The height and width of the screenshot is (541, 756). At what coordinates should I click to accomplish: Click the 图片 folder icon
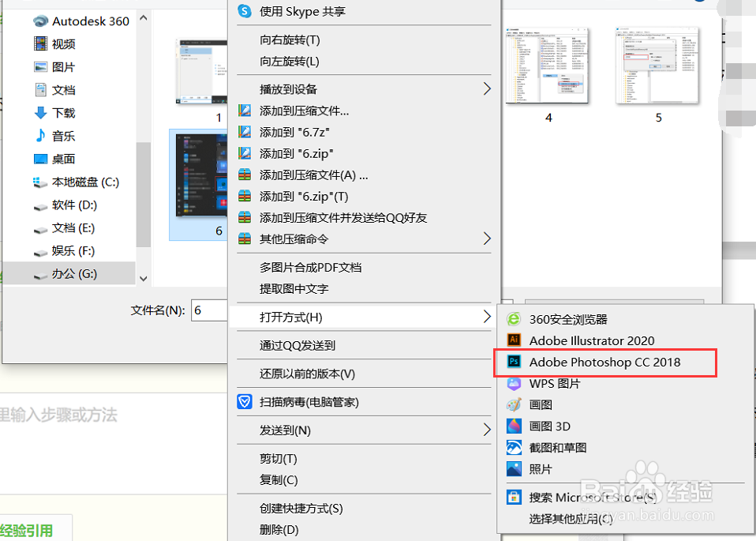(x=40, y=67)
